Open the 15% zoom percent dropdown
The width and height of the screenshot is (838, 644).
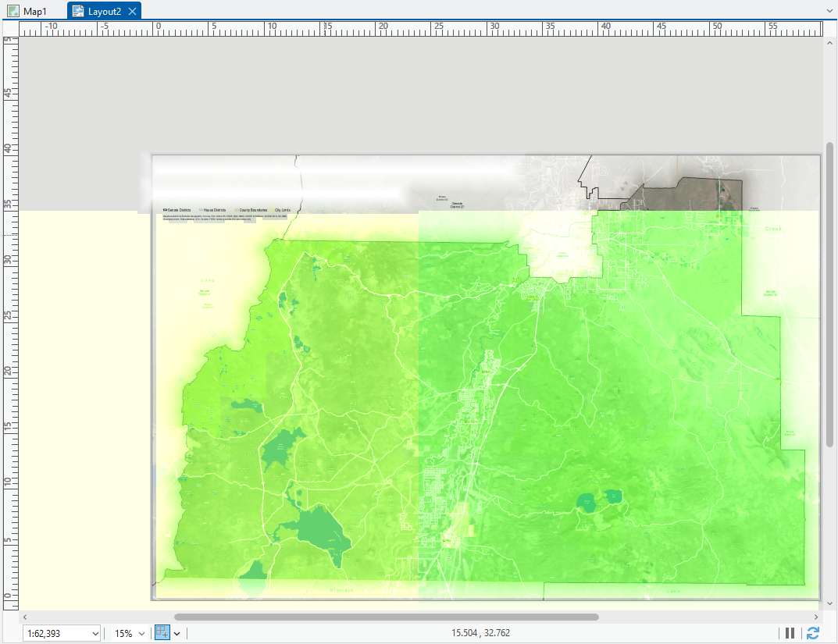coord(142,634)
